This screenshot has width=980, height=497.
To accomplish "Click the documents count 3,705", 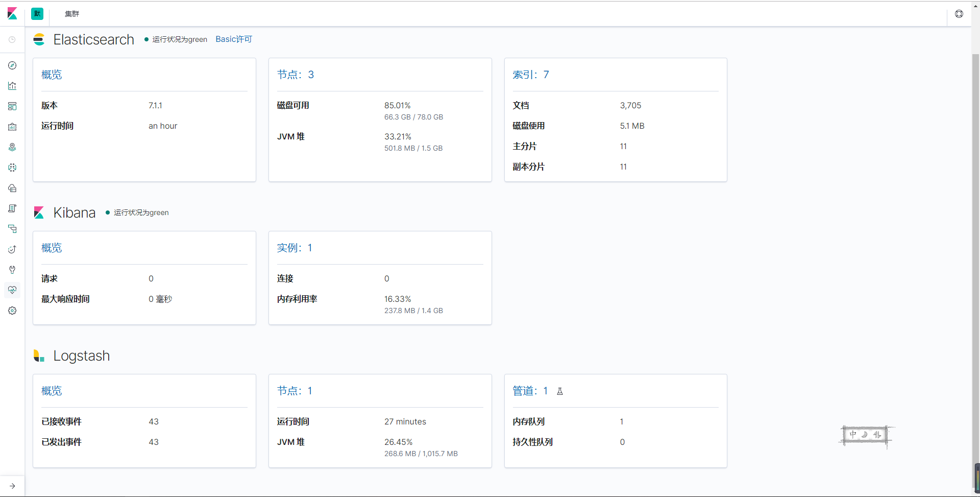I will (631, 106).
